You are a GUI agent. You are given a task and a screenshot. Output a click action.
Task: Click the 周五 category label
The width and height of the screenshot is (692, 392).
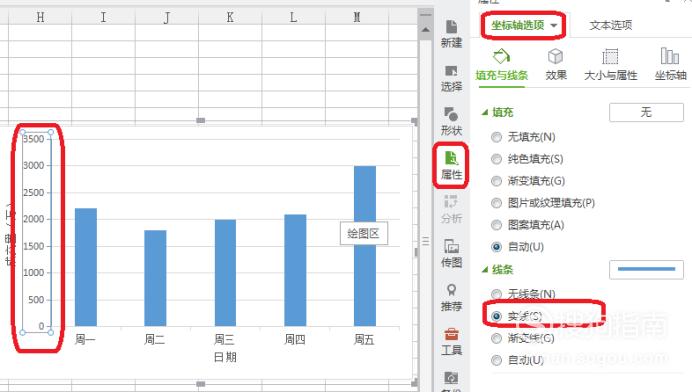tap(365, 339)
